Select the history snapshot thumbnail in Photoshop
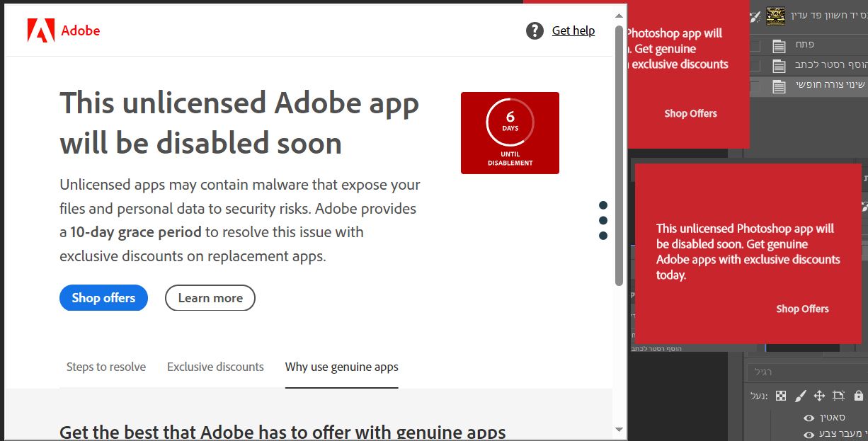868x441 pixels. click(775, 16)
